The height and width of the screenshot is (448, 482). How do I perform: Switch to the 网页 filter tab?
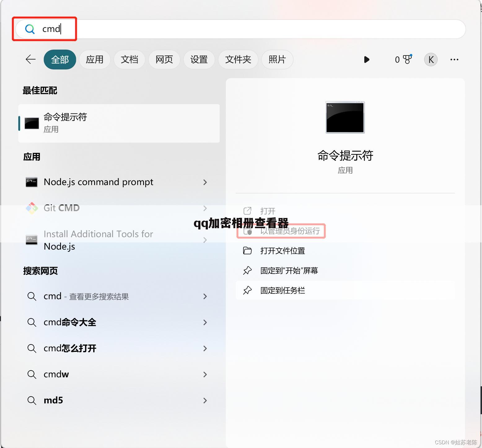(164, 60)
